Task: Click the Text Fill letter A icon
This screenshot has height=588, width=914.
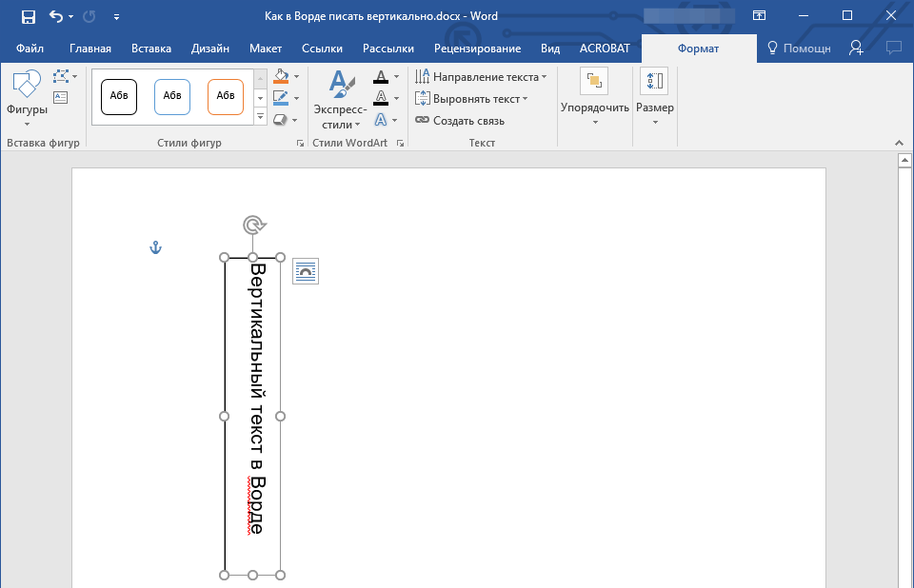Action: click(x=381, y=77)
